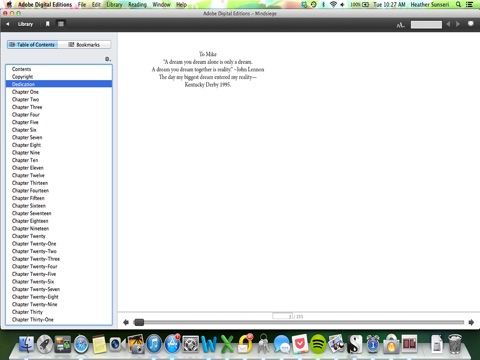Go to previous page with left arrow
Image resolution: width=480 pixels, height=360 pixels.
coord(126,322)
